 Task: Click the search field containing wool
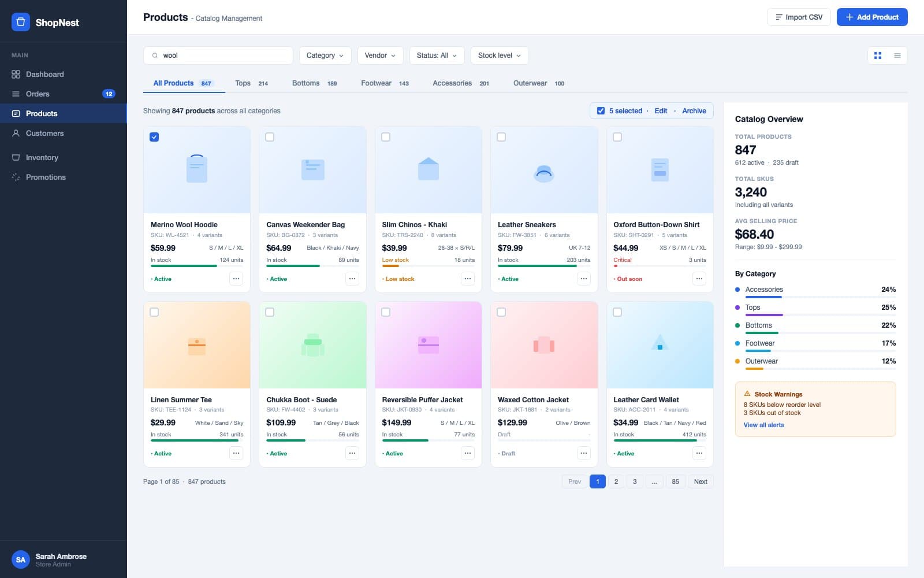(x=218, y=55)
